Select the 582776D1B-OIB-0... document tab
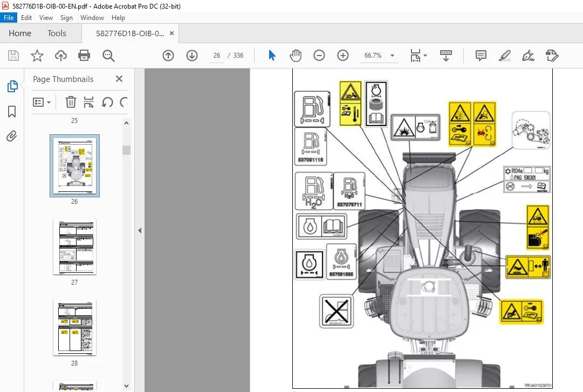583x392 pixels. coord(130,33)
